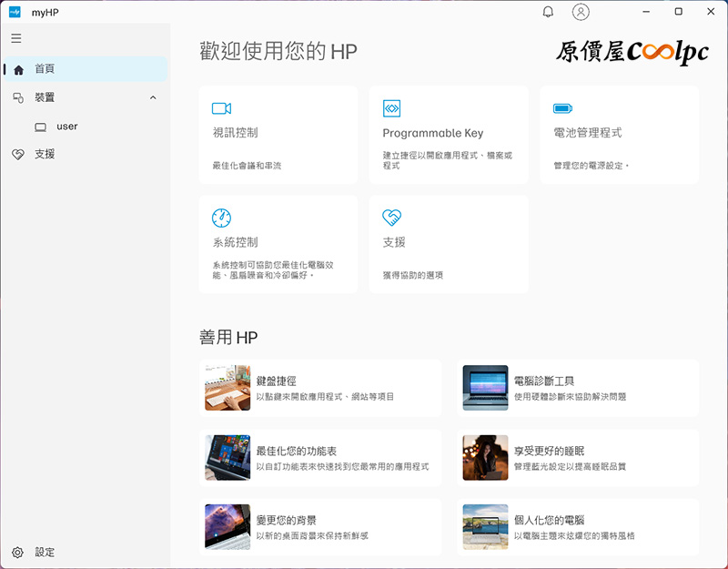The height and width of the screenshot is (569, 728).
Task: Select the user device entry
Action: 86,127
